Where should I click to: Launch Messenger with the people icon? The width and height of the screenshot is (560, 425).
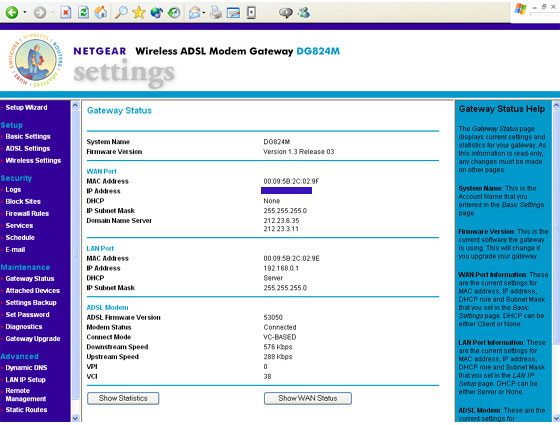click(304, 13)
